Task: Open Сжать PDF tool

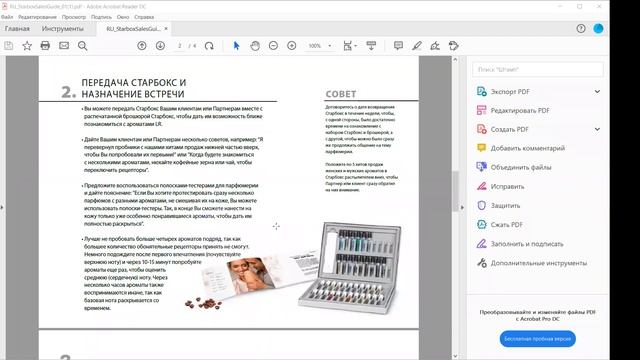Action: tap(507, 224)
